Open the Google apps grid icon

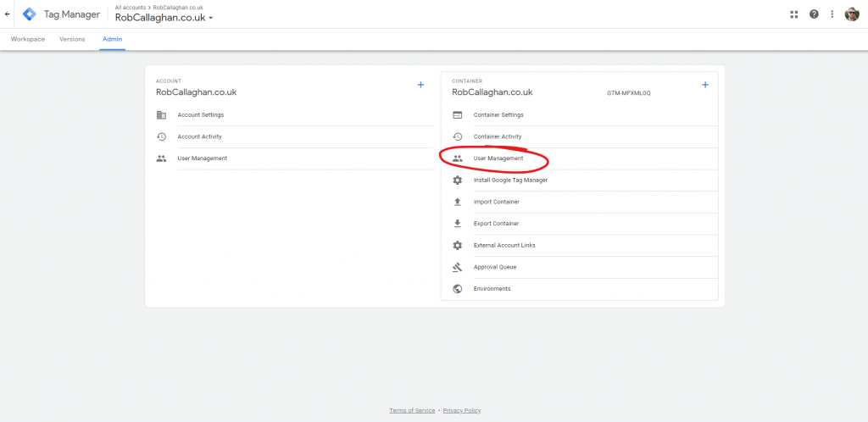point(793,14)
